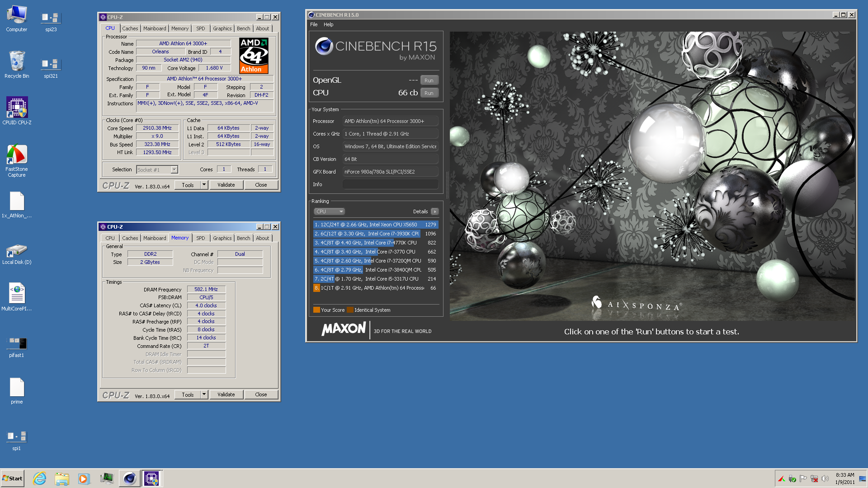The image size is (868, 488).
Task: Switch to CPU-Z via taskbar icon
Action: point(151,478)
